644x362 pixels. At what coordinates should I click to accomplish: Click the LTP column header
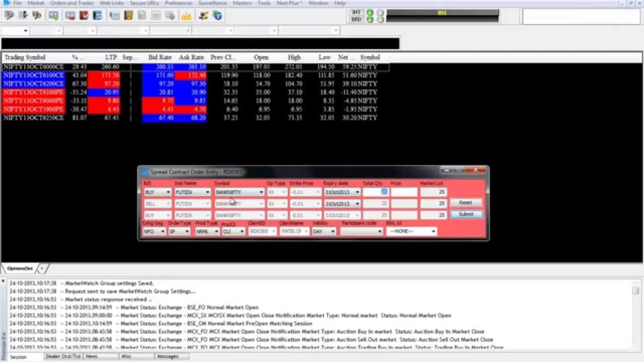pyautogui.click(x=111, y=57)
